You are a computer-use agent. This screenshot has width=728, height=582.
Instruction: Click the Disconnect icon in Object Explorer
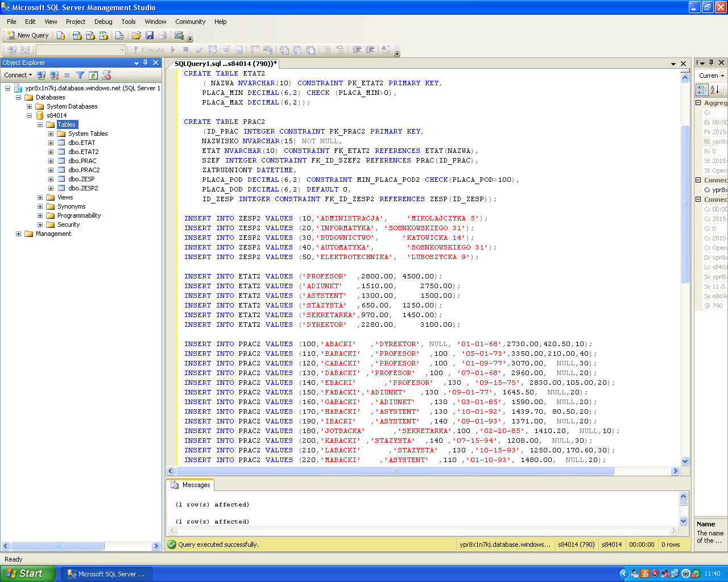coord(54,75)
